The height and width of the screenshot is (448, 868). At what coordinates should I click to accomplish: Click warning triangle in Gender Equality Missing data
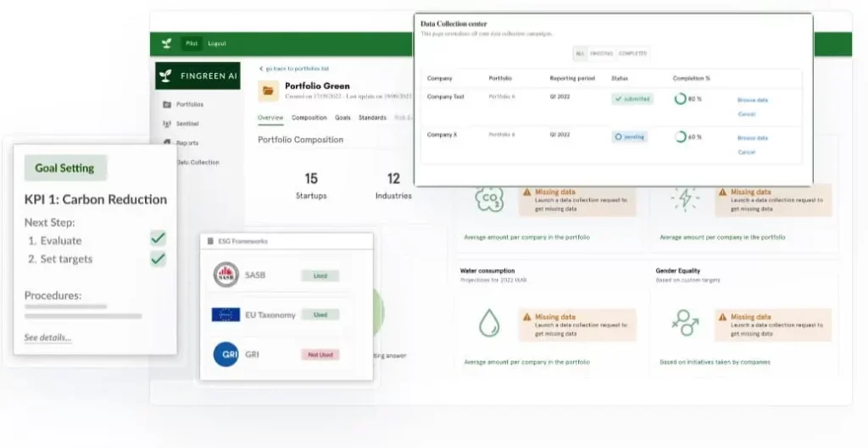tap(723, 317)
